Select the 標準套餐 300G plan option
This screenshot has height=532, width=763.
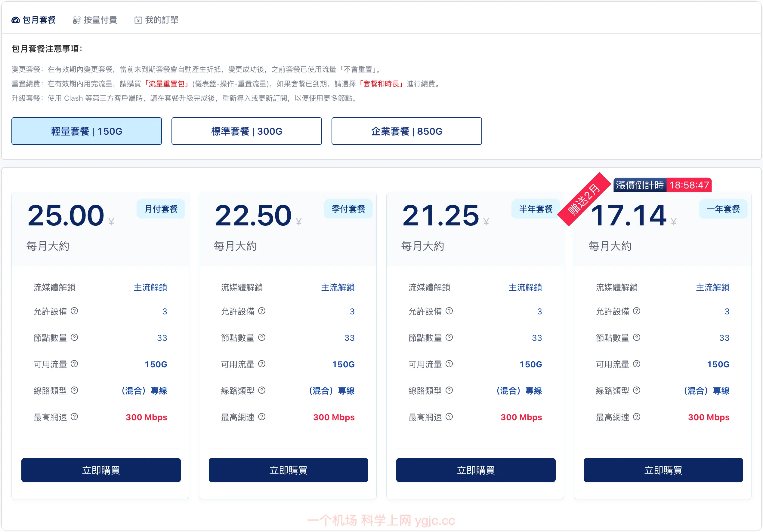pyautogui.click(x=247, y=131)
